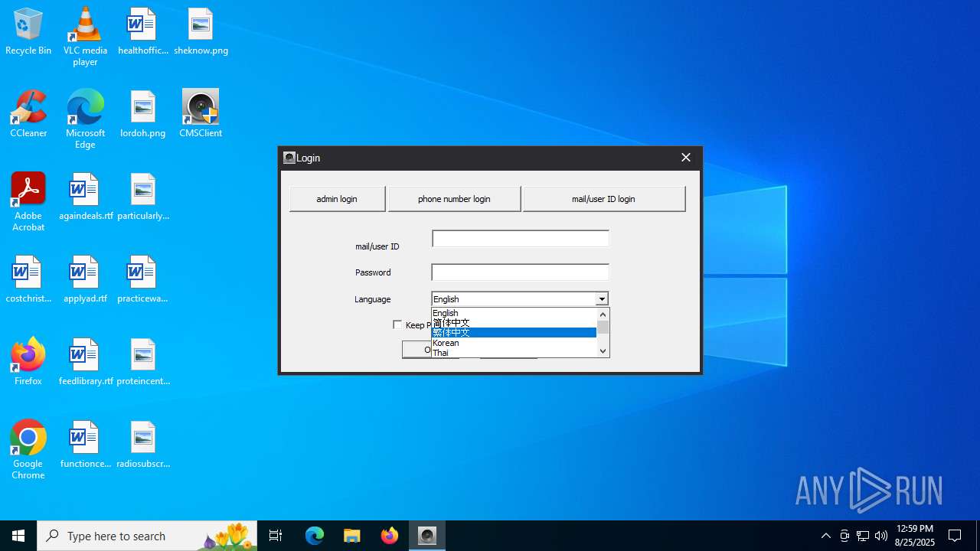Open the notification center
980x551 pixels.
(x=955, y=536)
